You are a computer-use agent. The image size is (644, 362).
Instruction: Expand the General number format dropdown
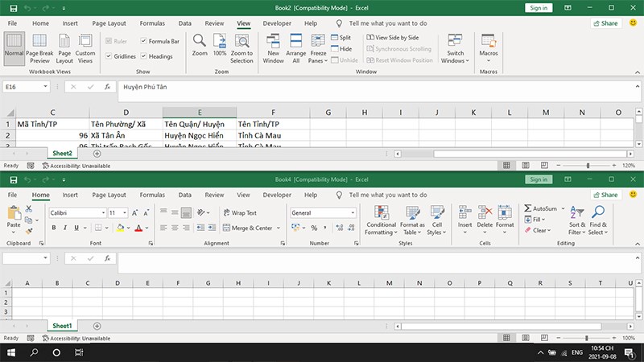click(353, 213)
